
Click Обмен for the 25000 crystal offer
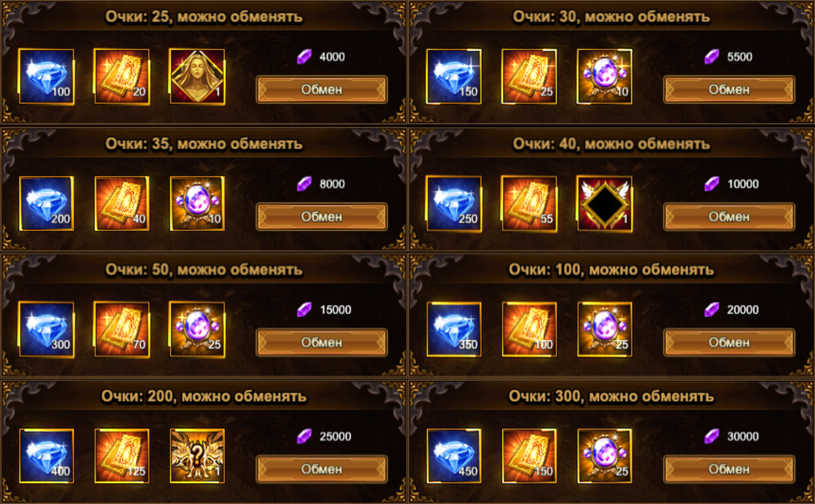(x=322, y=469)
